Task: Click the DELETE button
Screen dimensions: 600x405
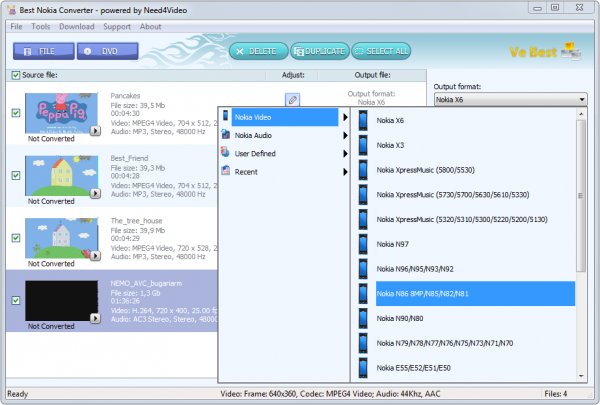Action: coord(259,51)
